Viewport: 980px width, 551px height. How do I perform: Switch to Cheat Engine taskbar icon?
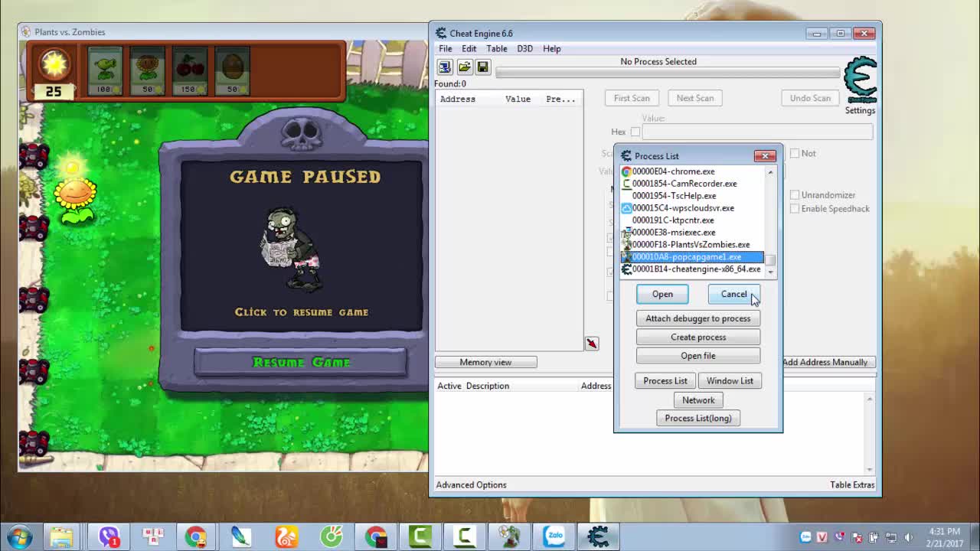598,536
